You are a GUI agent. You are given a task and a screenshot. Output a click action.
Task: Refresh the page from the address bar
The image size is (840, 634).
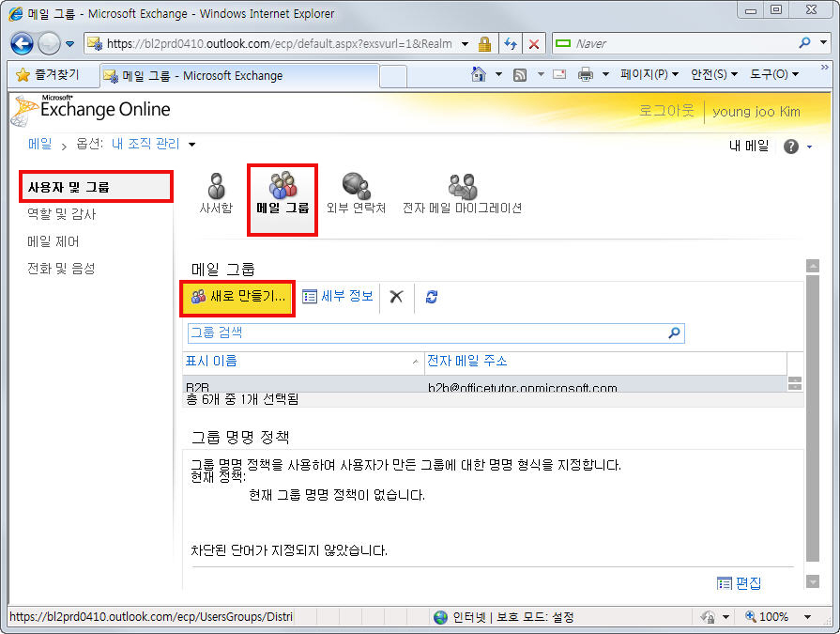click(511, 44)
